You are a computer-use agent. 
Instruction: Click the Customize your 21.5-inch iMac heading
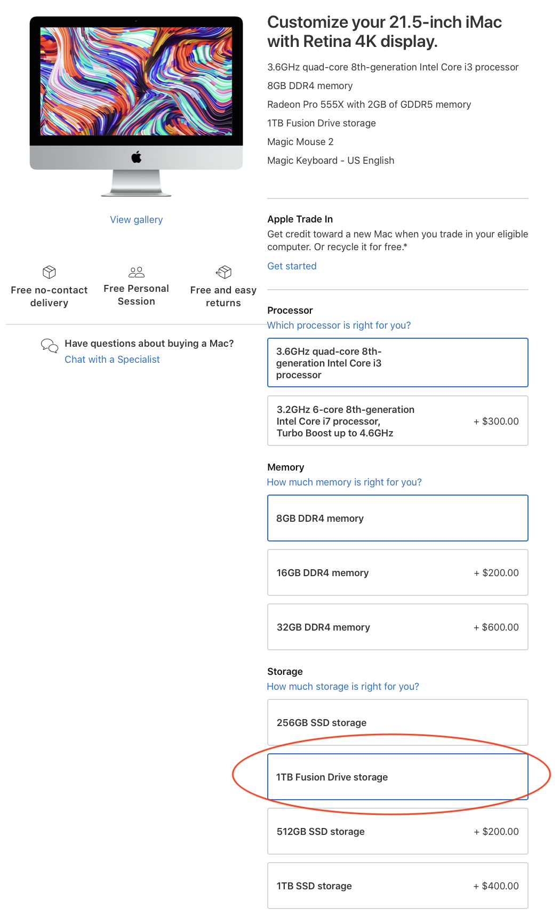(385, 31)
